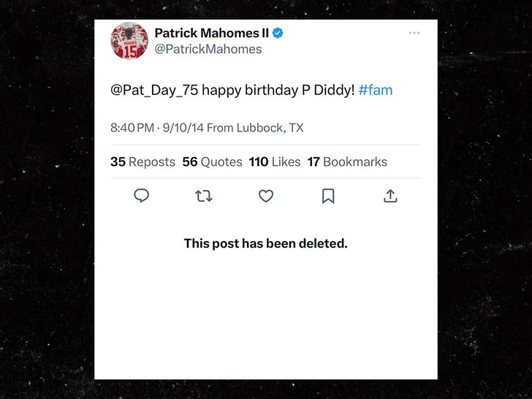Screen dimensions: 532x399
Task: Open the three-dot more options menu
Action: tap(414, 33)
